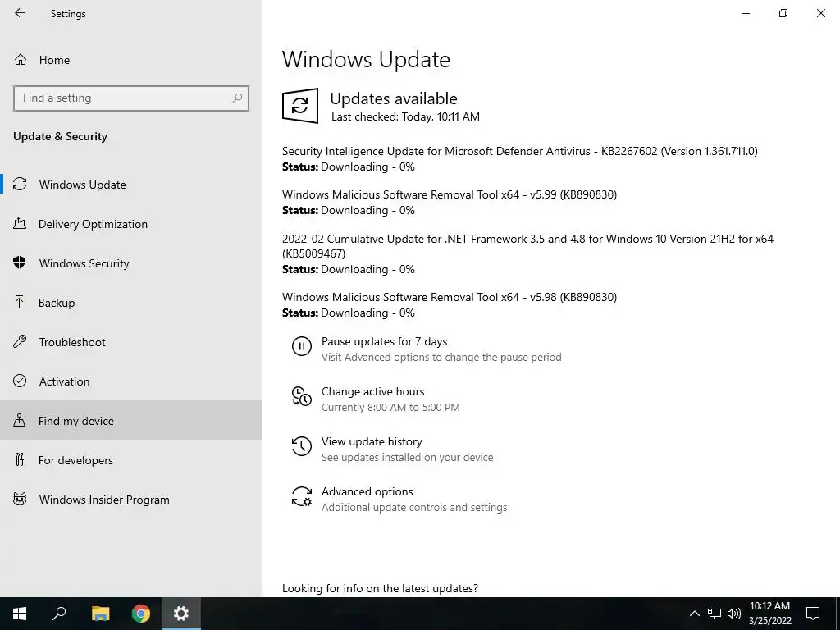Open the Windows Start menu
This screenshot has width=840, height=630.
20,614
